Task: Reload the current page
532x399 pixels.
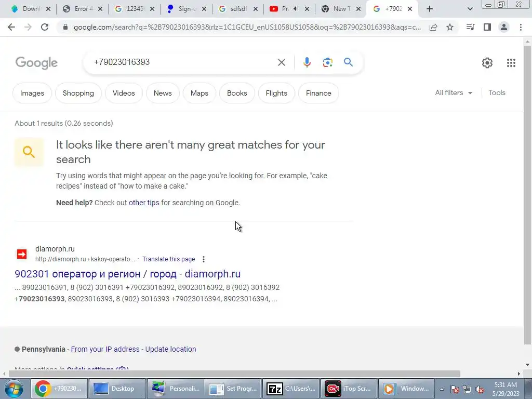Action: point(45,27)
